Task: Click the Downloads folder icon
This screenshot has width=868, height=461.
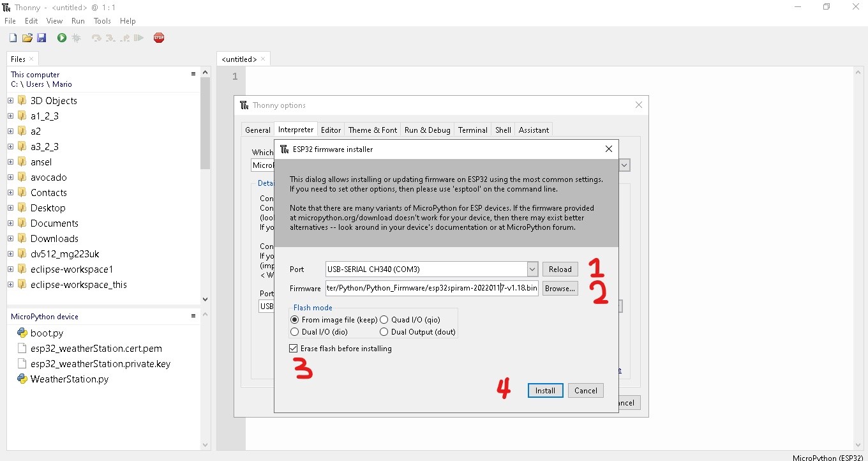Action: pyautogui.click(x=22, y=238)
